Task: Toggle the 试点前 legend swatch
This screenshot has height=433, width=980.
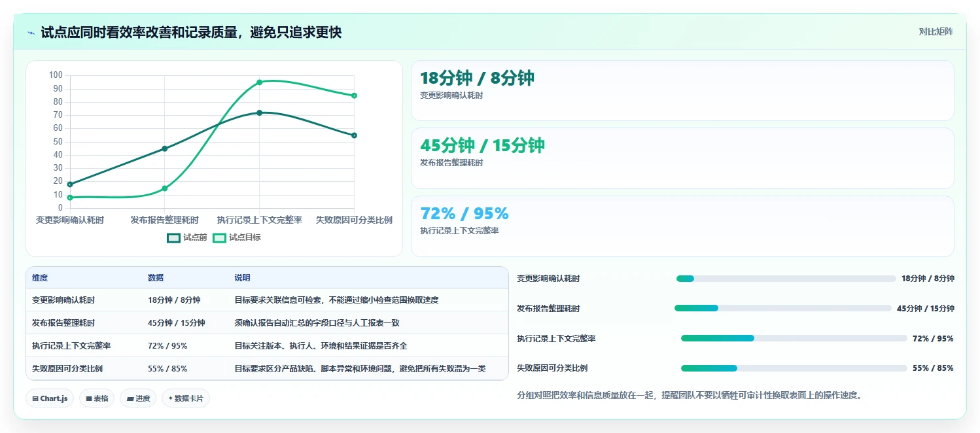Action: click(x=173, y=238)
